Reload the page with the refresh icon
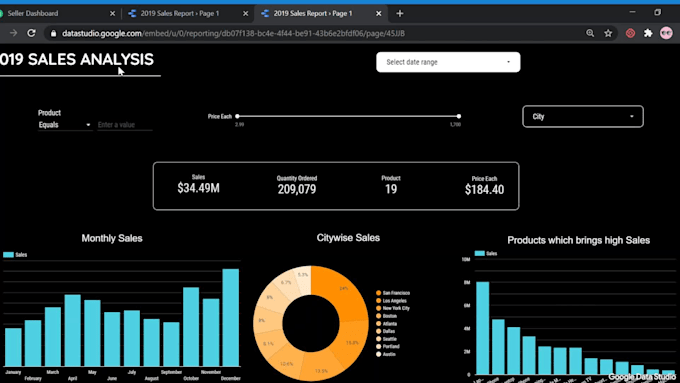680x383 pixels. pos(31,33)
